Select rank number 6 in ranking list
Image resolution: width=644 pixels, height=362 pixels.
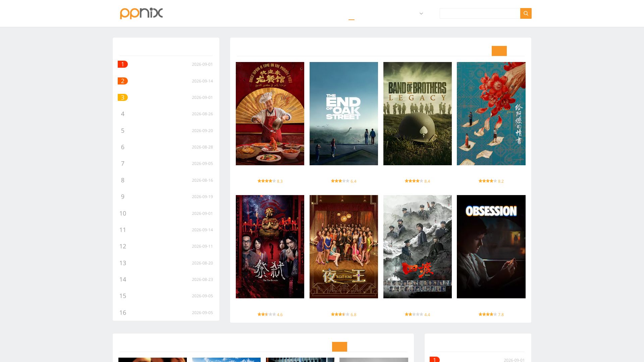123,147
